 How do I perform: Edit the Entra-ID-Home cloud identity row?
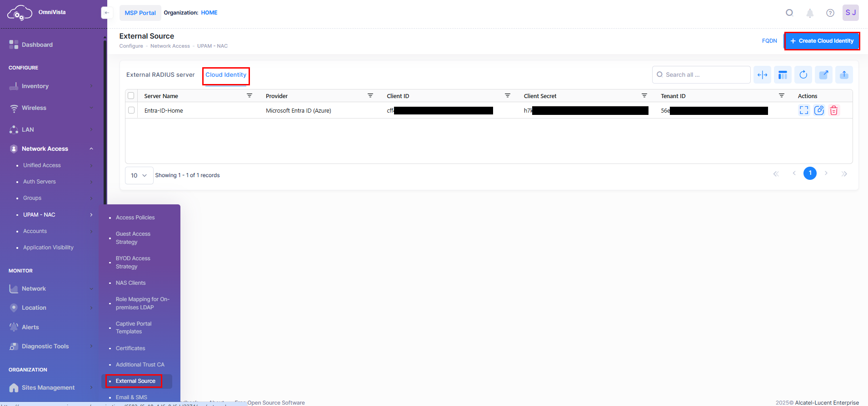[x=819, y=110]
